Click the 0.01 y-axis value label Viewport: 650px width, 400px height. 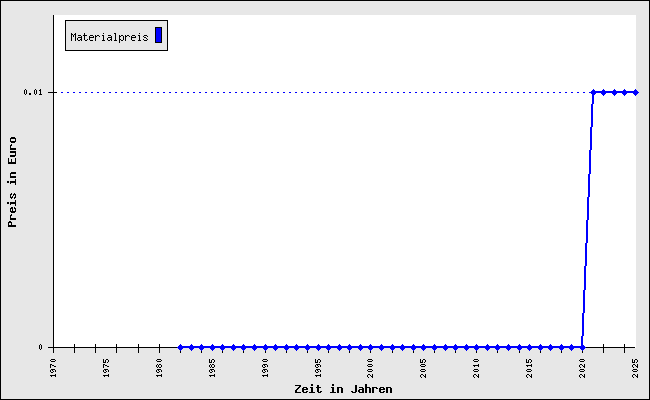(x=34, y=92)
